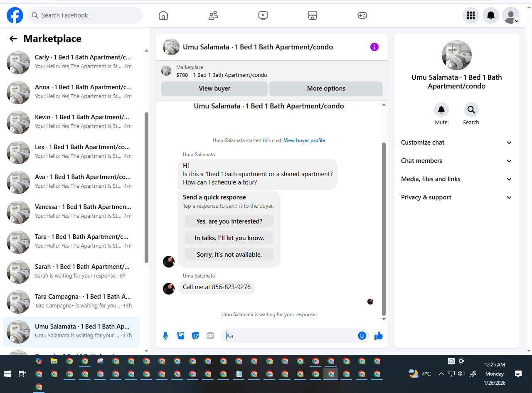532x393 pixels.
Task: Open the weather widget showing 4°C
Action: point(419,373)
